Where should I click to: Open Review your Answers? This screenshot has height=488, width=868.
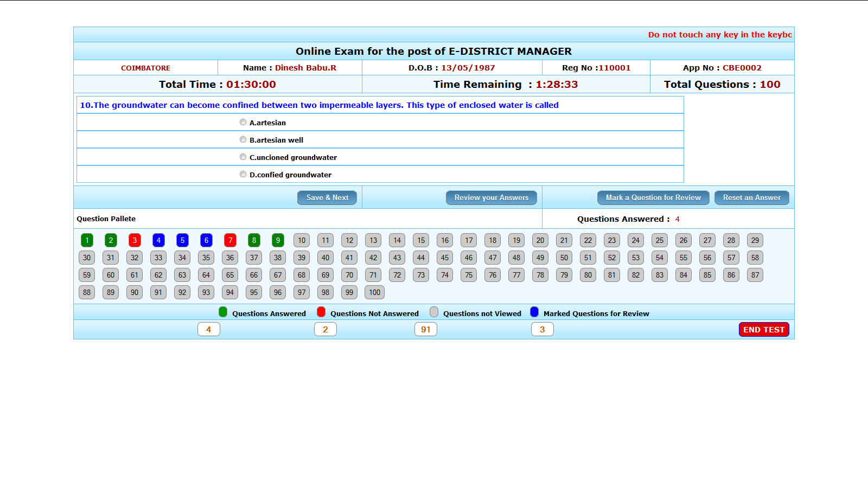[x=491, y=197]
